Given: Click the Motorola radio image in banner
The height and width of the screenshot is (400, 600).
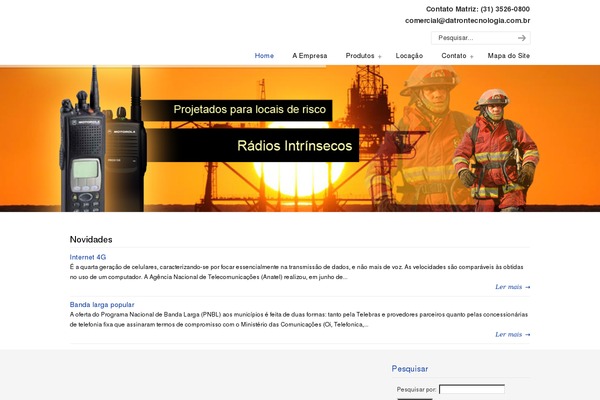Looking at the screenshot, I should [100, 150].
